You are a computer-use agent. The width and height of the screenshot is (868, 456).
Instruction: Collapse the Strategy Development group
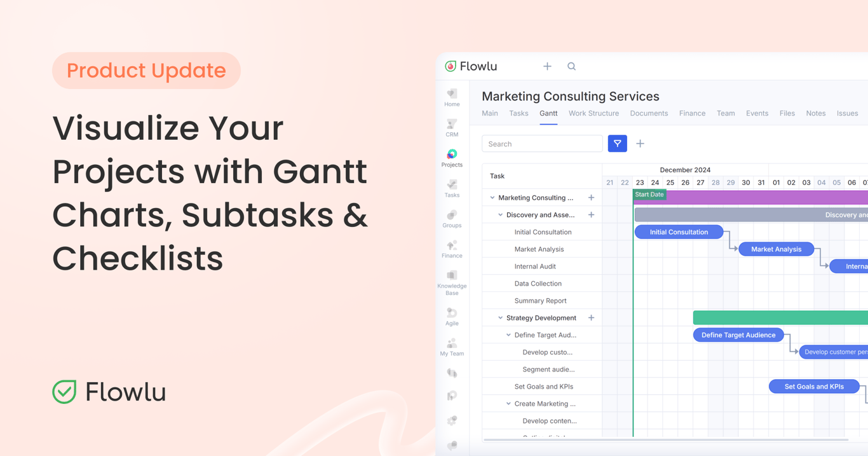coord(500,318)
